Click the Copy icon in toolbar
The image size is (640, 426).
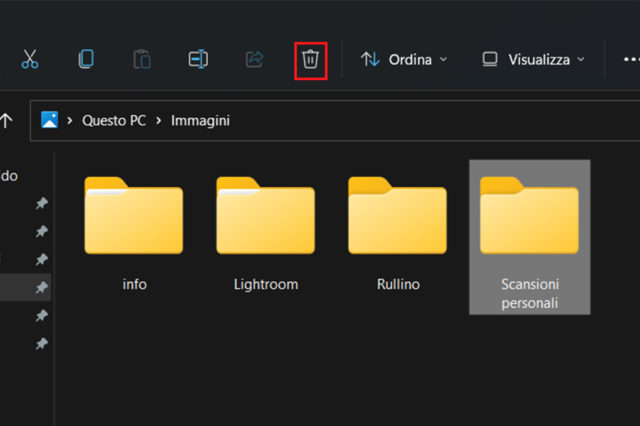[x=86, y=60]
